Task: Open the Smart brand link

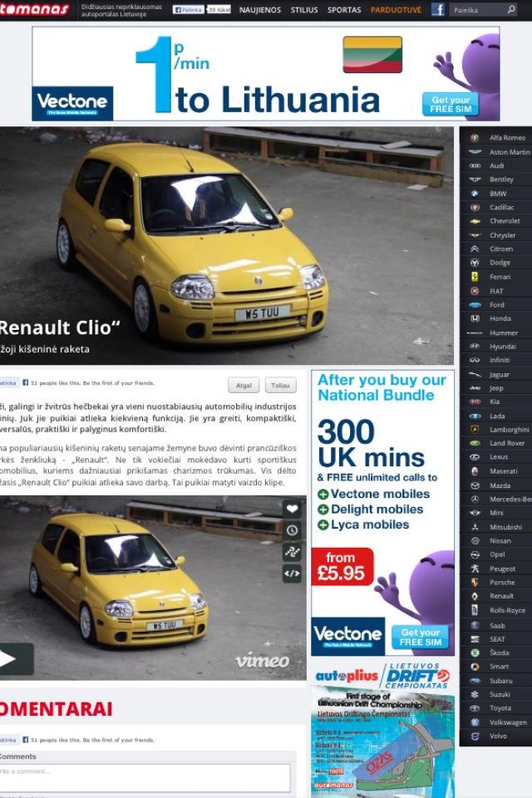Action: (x=499, y=666)
